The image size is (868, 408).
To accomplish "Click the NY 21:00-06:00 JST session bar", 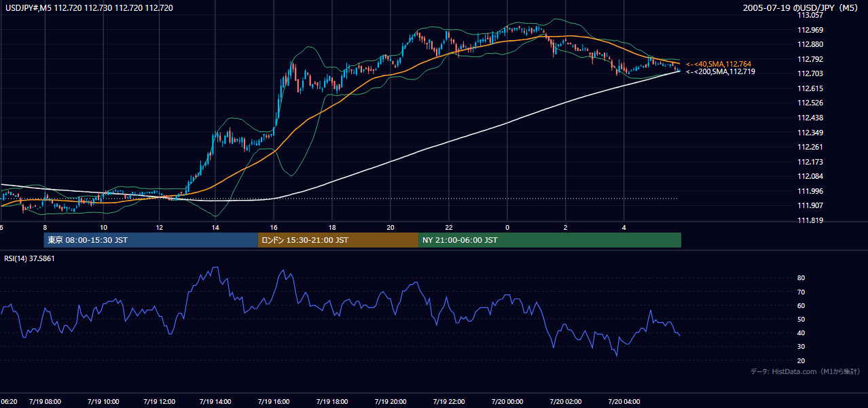I will 549,240.
